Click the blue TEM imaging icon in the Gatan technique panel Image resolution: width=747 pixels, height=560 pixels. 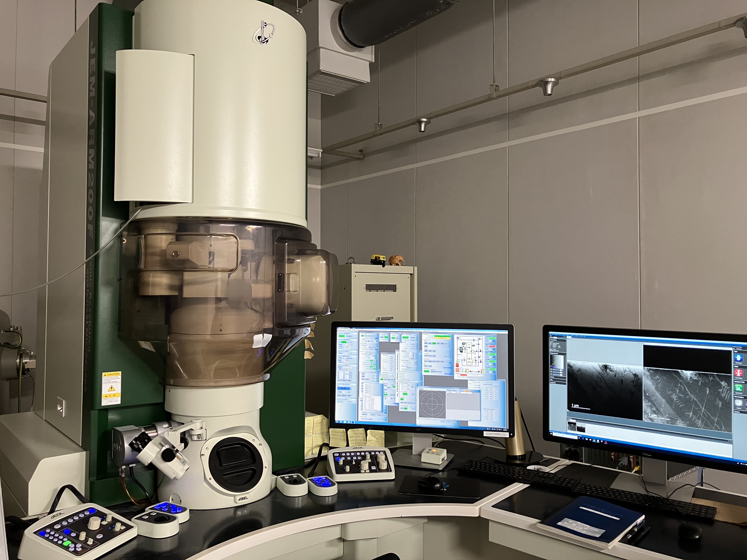(x=738, y=358)
